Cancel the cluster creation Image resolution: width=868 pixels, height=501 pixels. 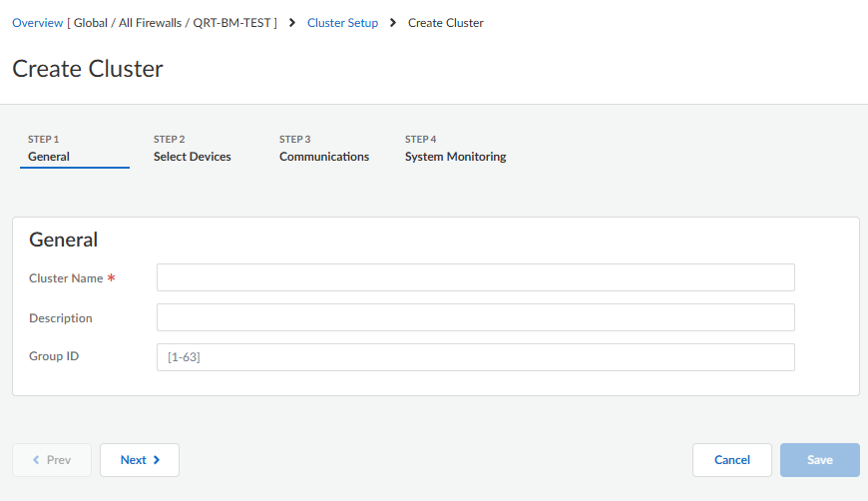coord(731,460)
